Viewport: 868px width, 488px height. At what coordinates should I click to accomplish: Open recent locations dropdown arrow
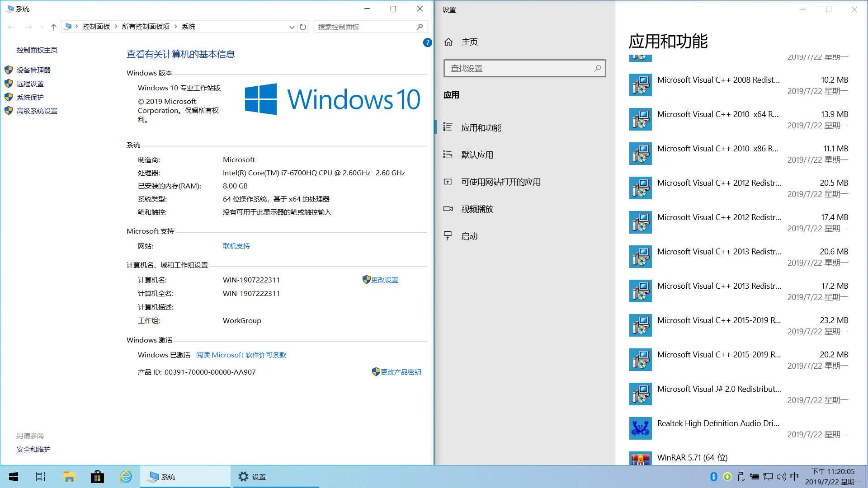pos(42,27)
